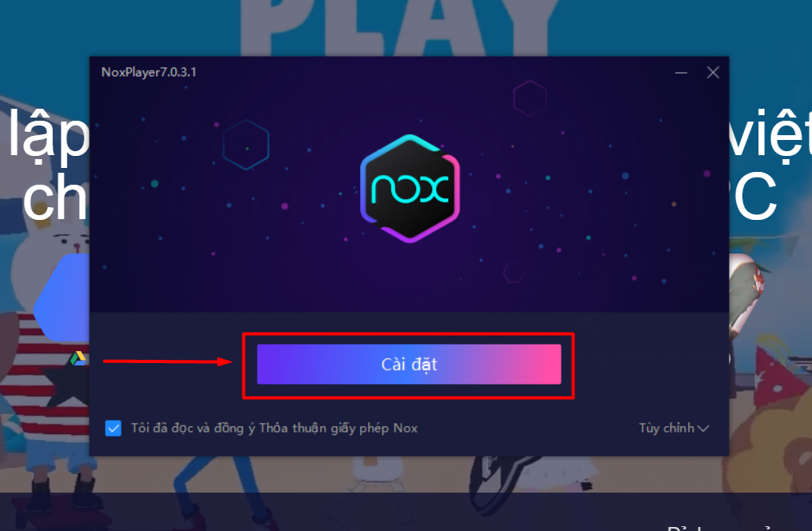Minimize the NoxPlayer installer window
This screenshot has width=812, height=531.
[681, 73]
